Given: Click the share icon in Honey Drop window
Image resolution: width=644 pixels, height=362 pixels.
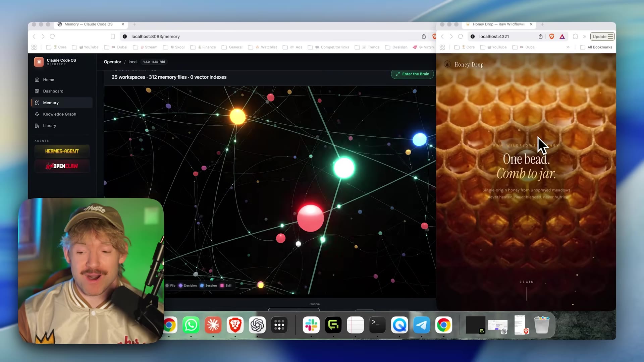Looking at the screenshot, I should click(541, 37).
